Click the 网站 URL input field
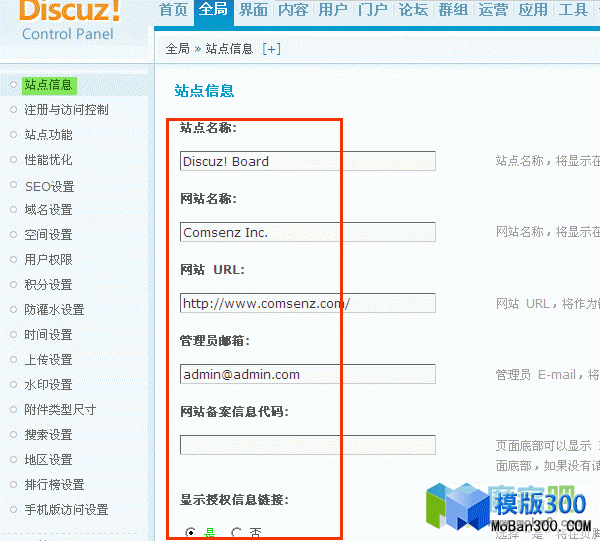This screenshot has width=600, height=541. tap(308, 303)
